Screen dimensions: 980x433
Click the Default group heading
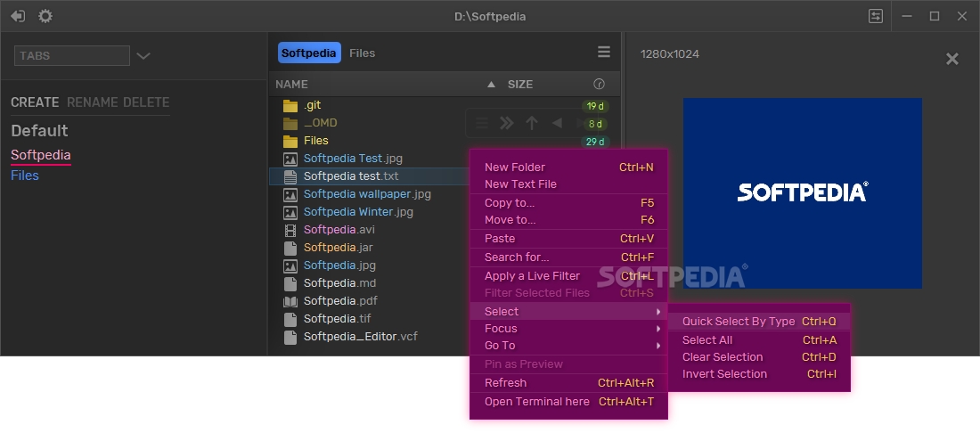[x=39, y=131]
